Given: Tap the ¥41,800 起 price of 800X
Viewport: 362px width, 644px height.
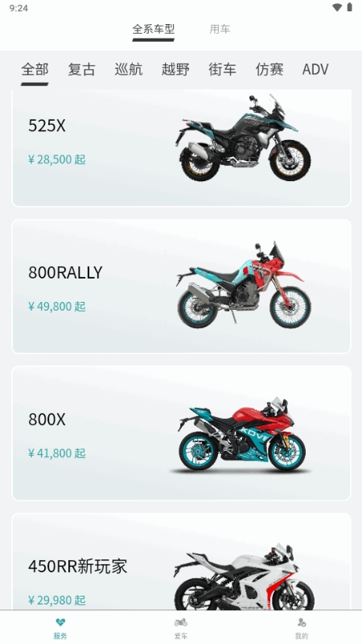Looking at the screenshot, I should (57, 453).
